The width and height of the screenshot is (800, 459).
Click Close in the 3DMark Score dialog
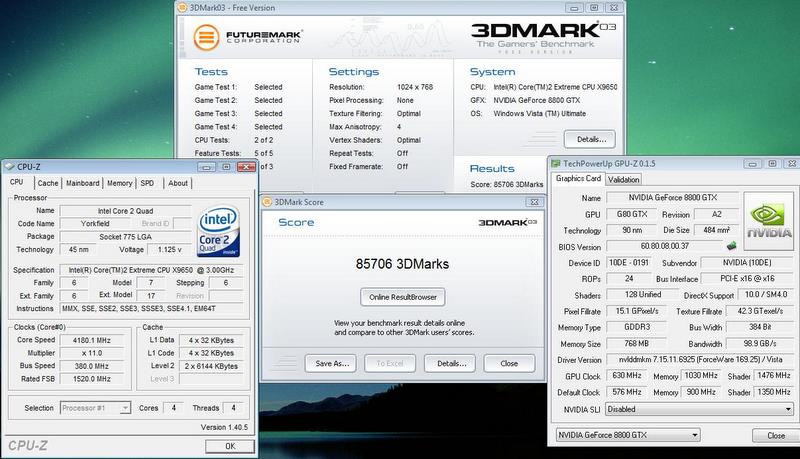pos(509,363)
